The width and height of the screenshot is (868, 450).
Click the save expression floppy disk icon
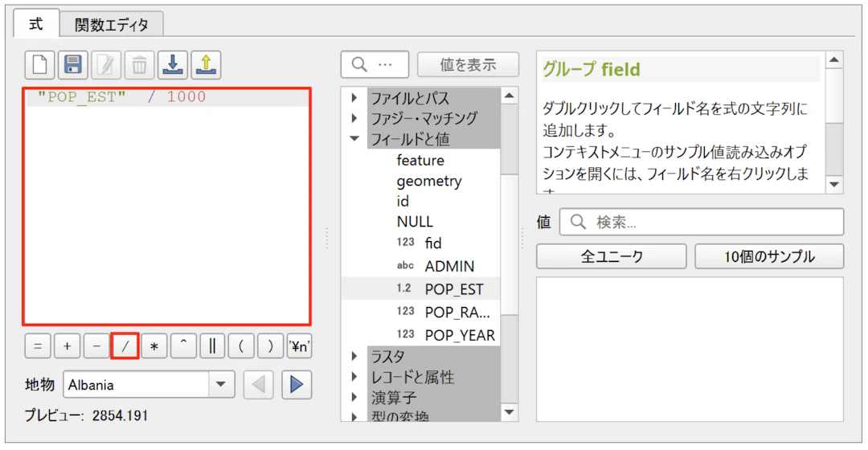point(73,65)
